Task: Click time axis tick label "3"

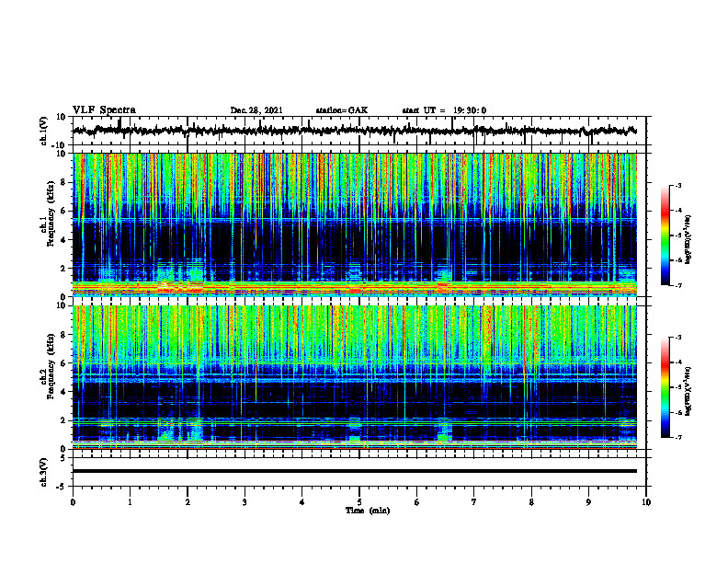Action: pos(245,502)
